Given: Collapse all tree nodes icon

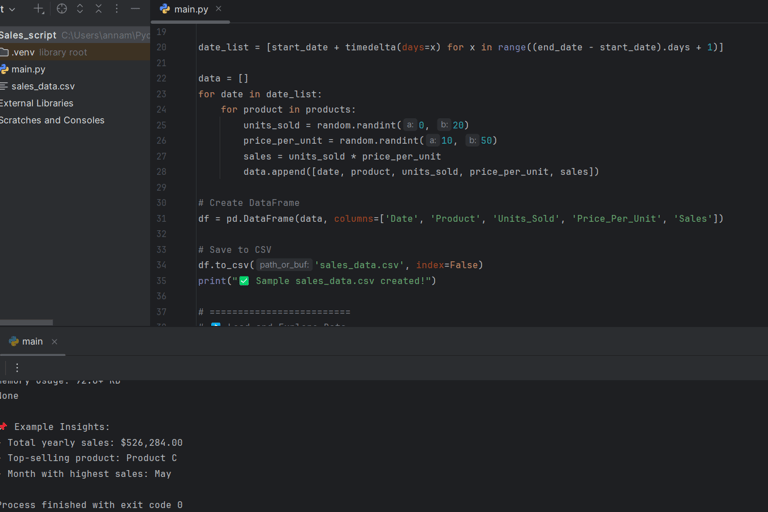Looking at the screenshot, I should (x=98, y=9).
